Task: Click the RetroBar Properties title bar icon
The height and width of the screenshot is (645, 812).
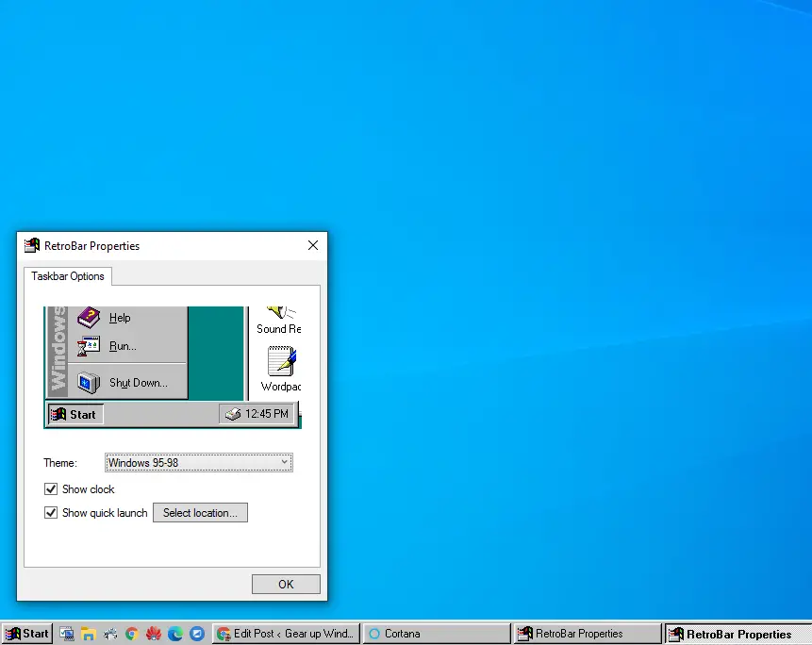Action: coord(32,245)
